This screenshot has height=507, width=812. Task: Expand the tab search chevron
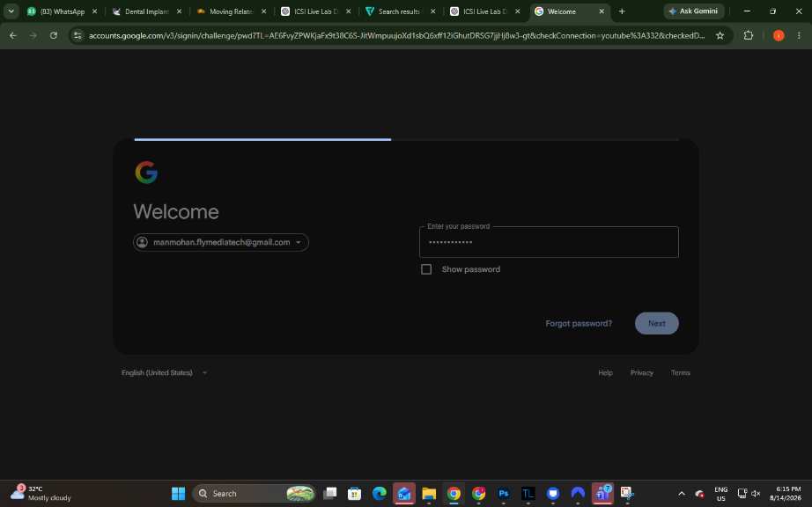tap(11, 11)
